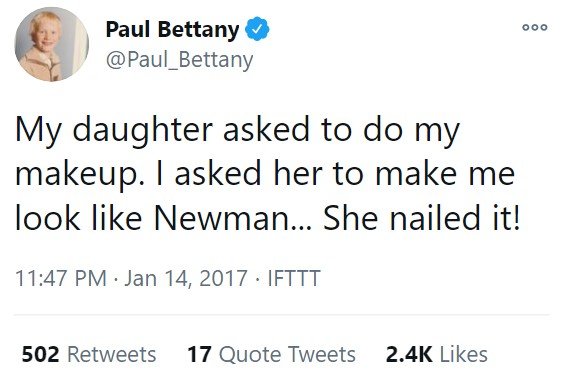This screenshot has width=565, height=377.
Task: Click the word Newman in the tweet
Action: click(x=222, y=218)
